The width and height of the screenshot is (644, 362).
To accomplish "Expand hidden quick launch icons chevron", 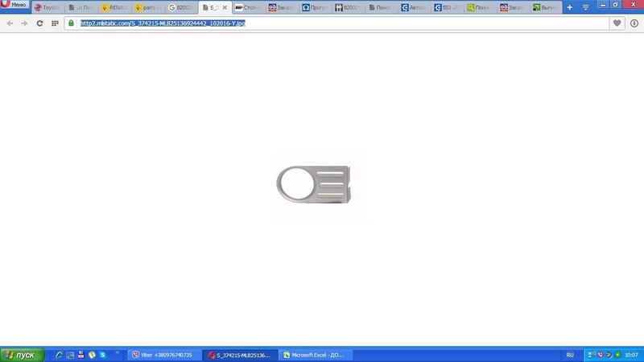I will click(x=118, y=355).
